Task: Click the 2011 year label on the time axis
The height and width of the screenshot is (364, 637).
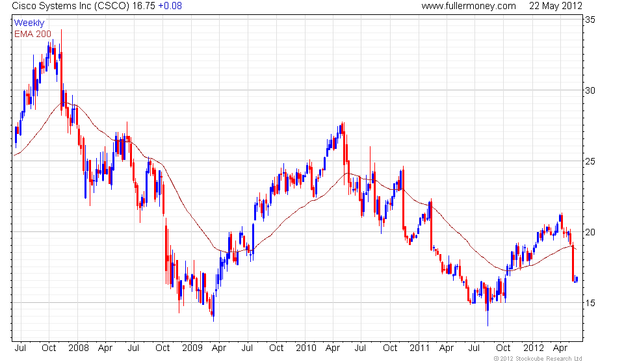Action: (x=420, y=348)
